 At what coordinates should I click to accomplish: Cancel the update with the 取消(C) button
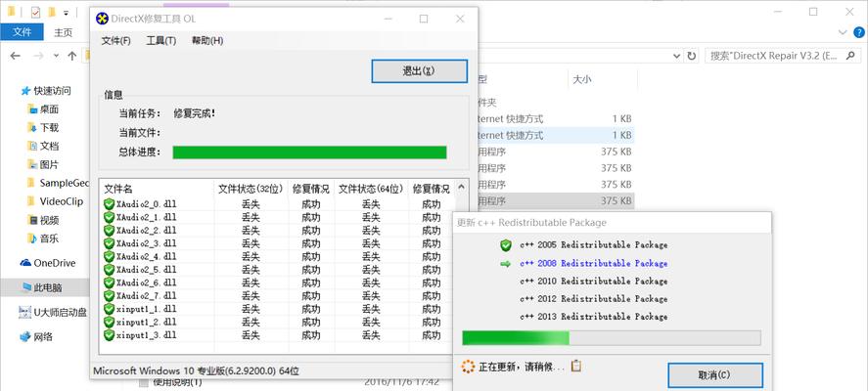pos(715,375)
